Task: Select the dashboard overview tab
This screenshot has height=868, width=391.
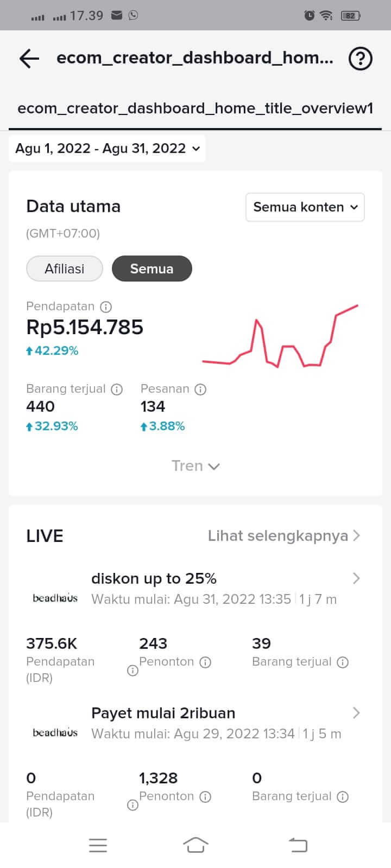Action: tap(195, 108)
